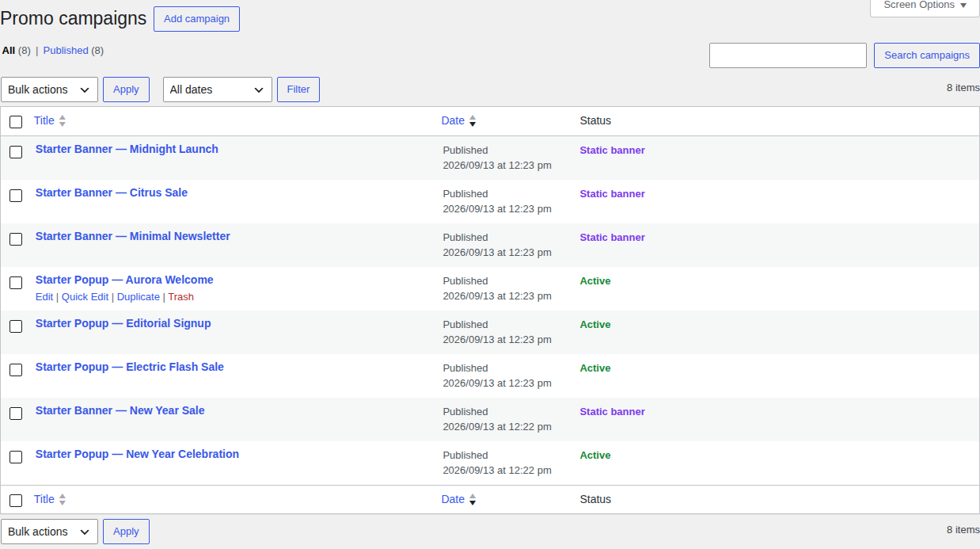
Task: Click Add campaign button
Action: coord(196,19)
